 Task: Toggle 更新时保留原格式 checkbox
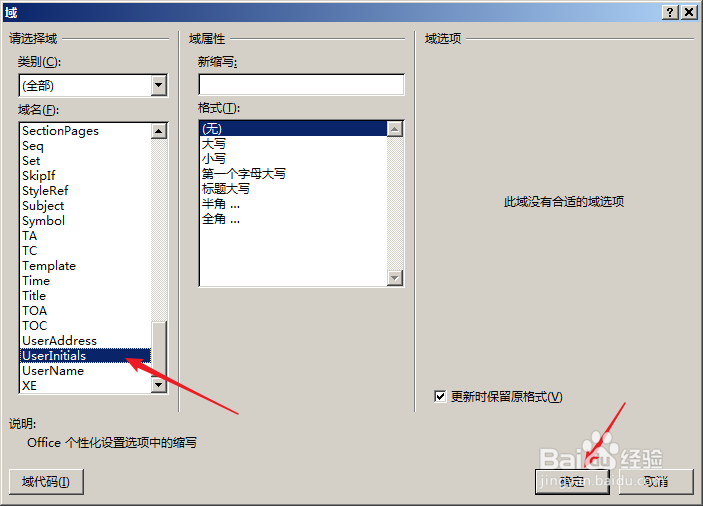(440, 396)
